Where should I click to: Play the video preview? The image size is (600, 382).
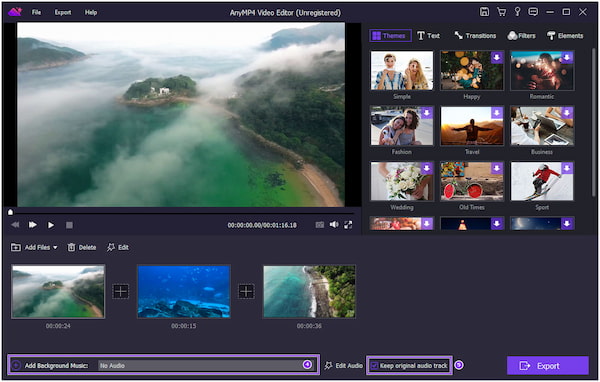51,225
